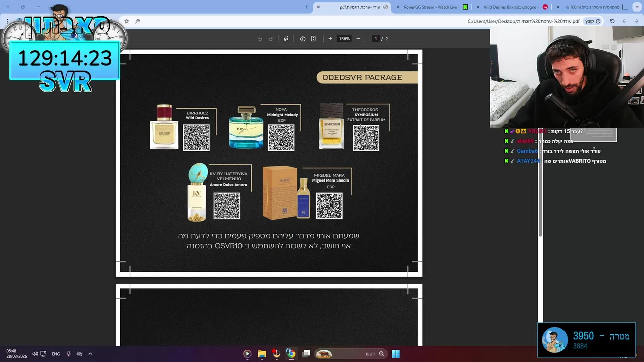Open the Windows Start menu
Screen dimensions: 644x362
click(396, 354)
